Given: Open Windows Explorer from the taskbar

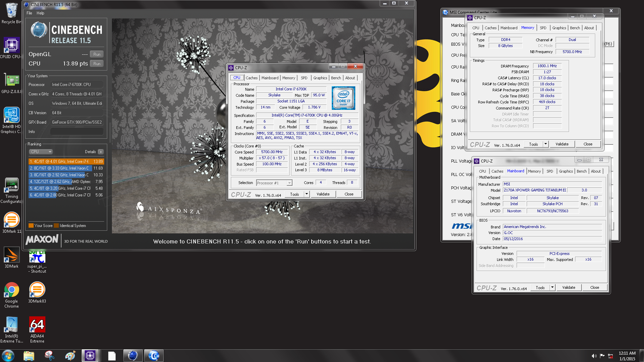Looking at the screenshot, I should point(29,356).
